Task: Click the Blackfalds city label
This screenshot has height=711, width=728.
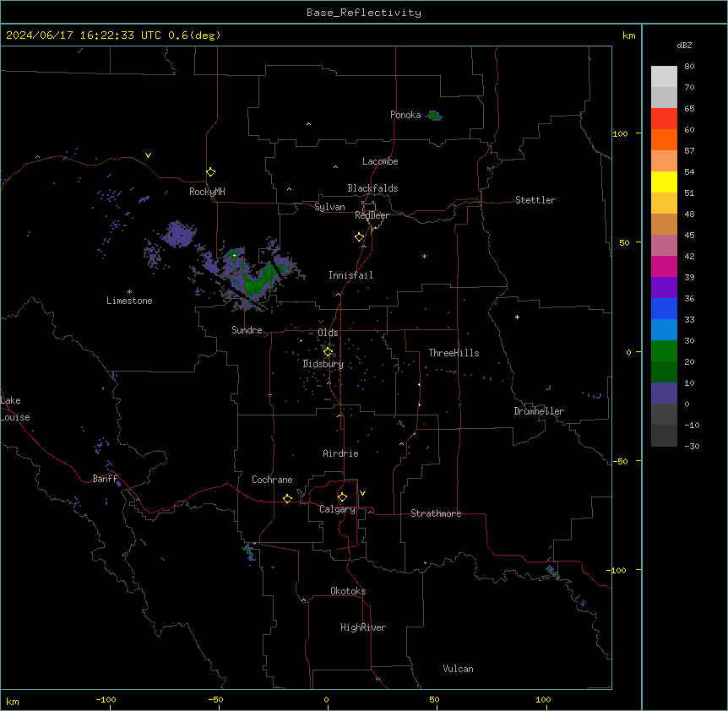Action: tap(372, 188)
